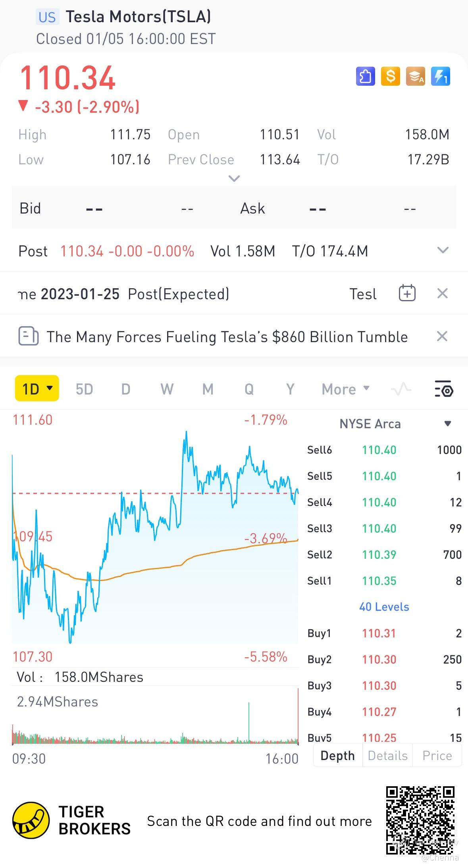This screenshot has width=468, height=868.
Task: Expand the Post market row
Action: 443,250
